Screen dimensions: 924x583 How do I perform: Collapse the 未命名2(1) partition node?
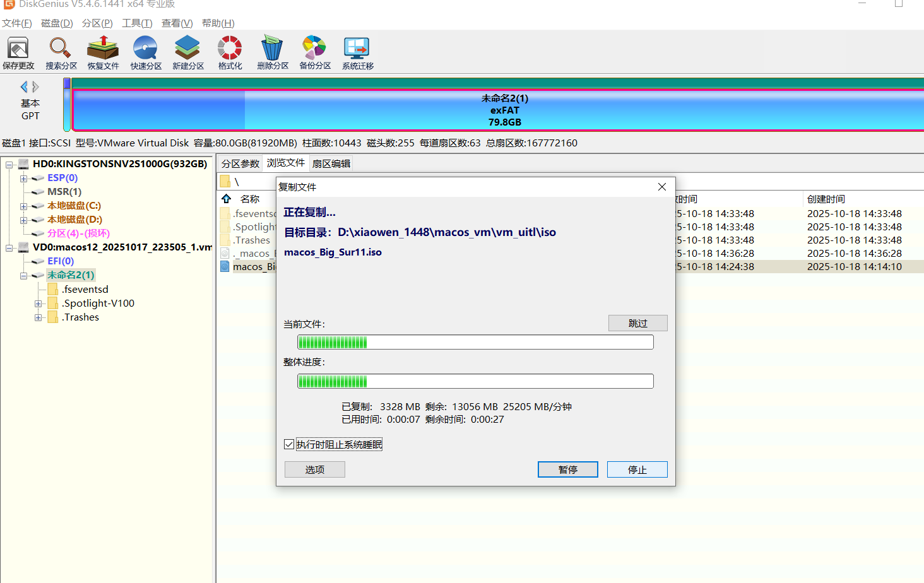[x=23, y=276]
